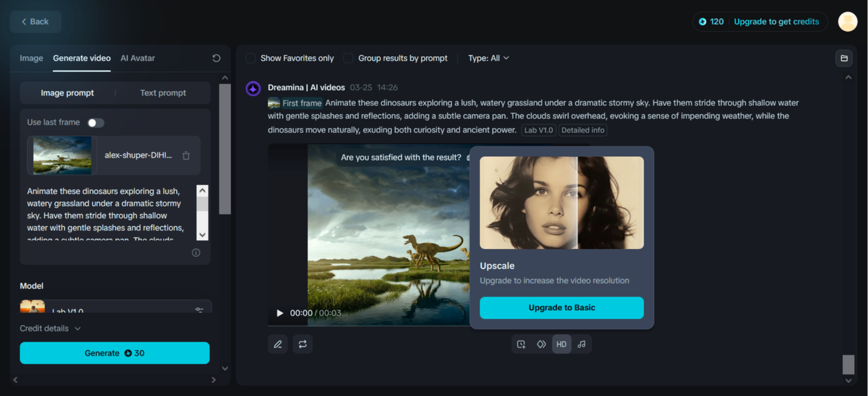Switch to Text prompt tab
Viewport: 868px width, 396px height.
(x=163, y=93)
